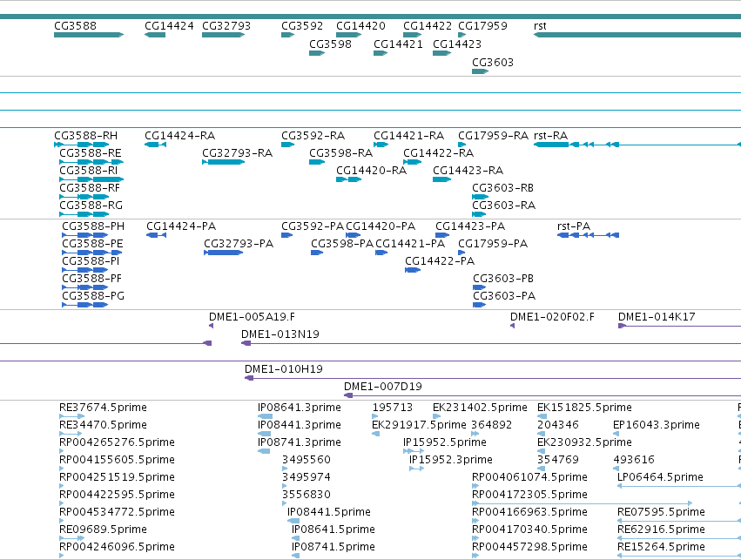Viewport: 741px width, 560px height.
Task: Select transcript CG3592-RA
Action: pyautogui.click(x=288, y=145)
